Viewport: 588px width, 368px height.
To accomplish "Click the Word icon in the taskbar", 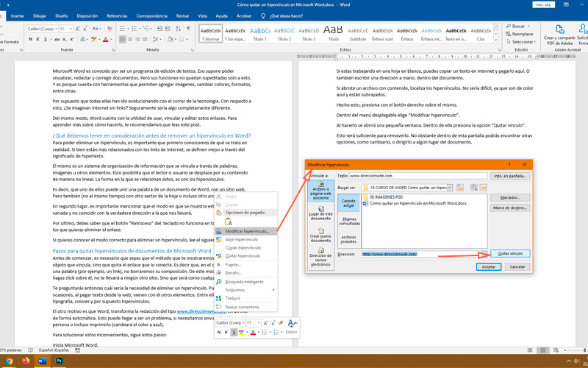I will point(42,361).
